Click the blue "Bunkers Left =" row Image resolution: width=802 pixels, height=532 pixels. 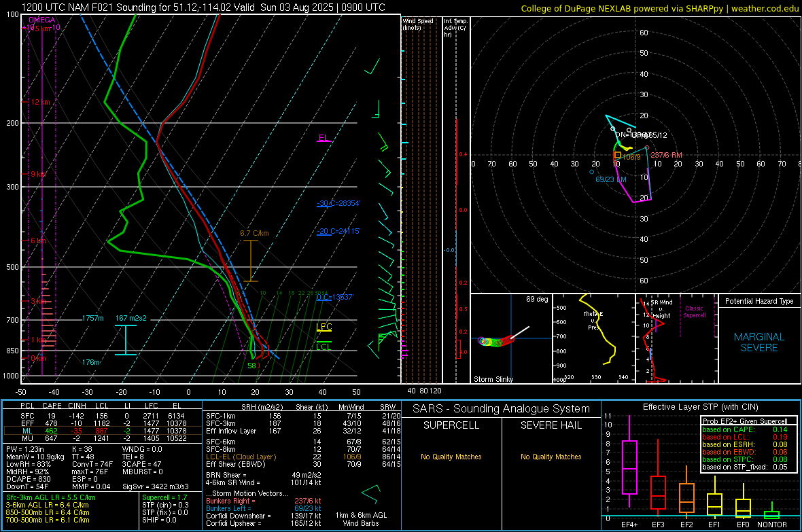pos(264,508)
